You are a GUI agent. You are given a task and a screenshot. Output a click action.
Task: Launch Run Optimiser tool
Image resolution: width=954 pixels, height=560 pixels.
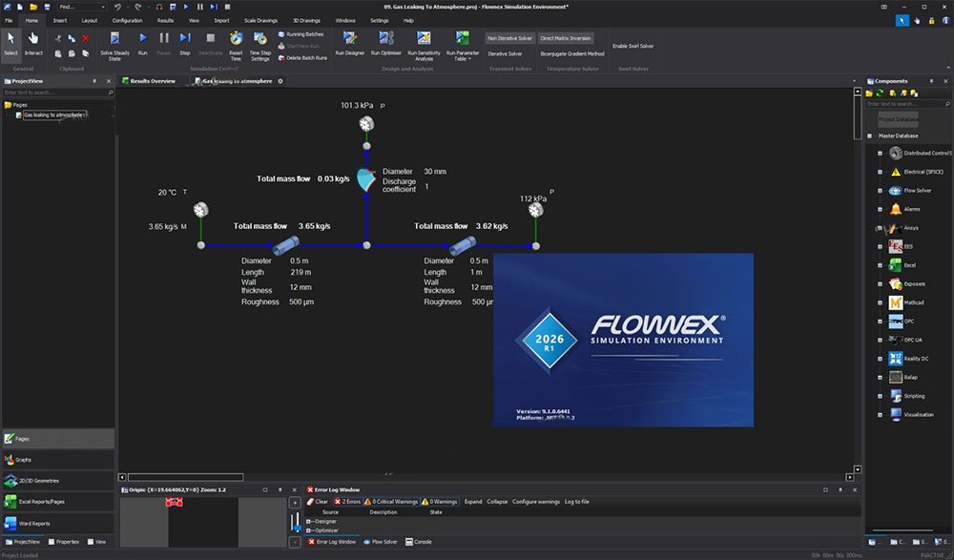[x=386, y=44]
